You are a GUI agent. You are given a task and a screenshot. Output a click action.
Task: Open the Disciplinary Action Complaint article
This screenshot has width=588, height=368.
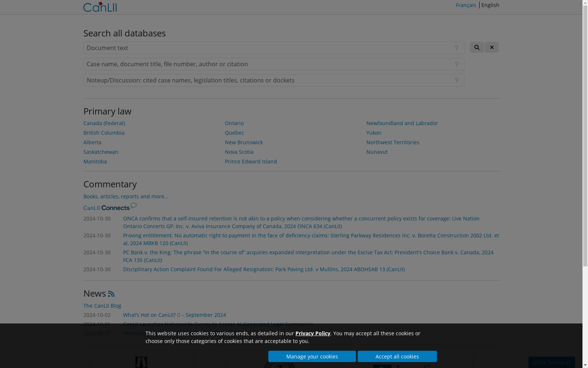coord(198,269)
